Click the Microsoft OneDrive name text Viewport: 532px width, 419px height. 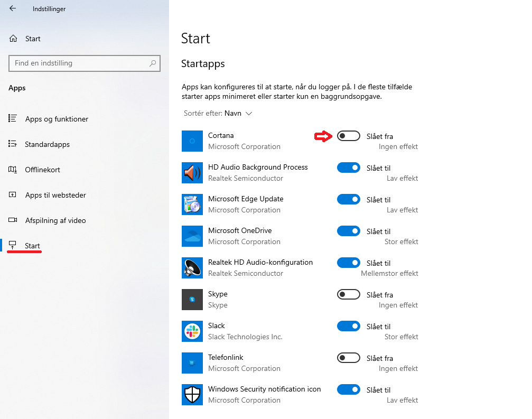tap(240, 230)
